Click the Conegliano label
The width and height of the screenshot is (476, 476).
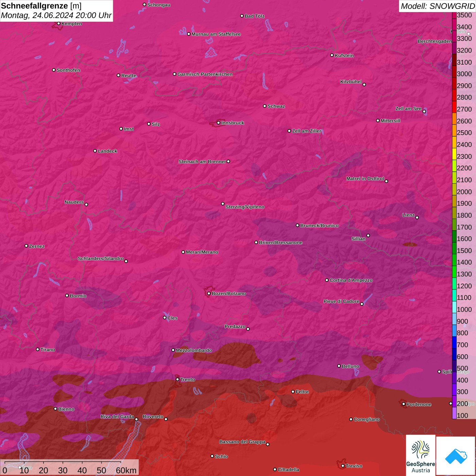coord(367,419)
